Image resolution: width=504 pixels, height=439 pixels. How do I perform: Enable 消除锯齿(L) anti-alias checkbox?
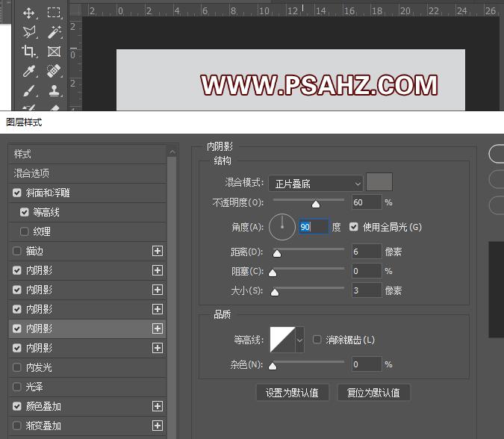pos(317,340)
